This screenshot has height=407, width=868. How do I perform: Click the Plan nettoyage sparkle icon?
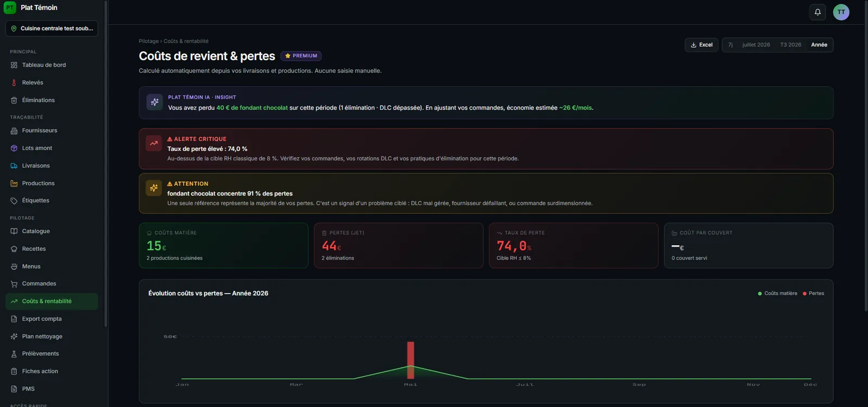(x=14, y=337)
